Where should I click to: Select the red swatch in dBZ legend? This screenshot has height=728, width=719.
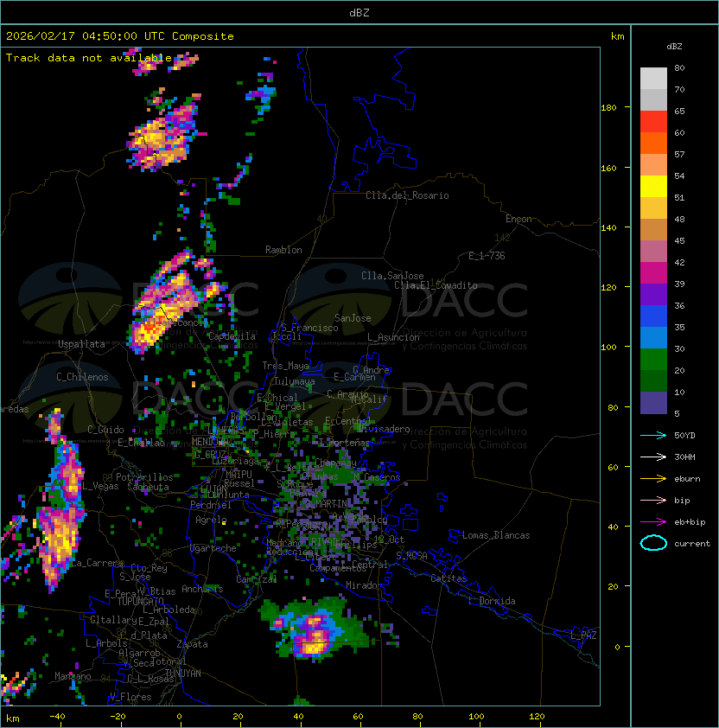[x=653, y=122]
